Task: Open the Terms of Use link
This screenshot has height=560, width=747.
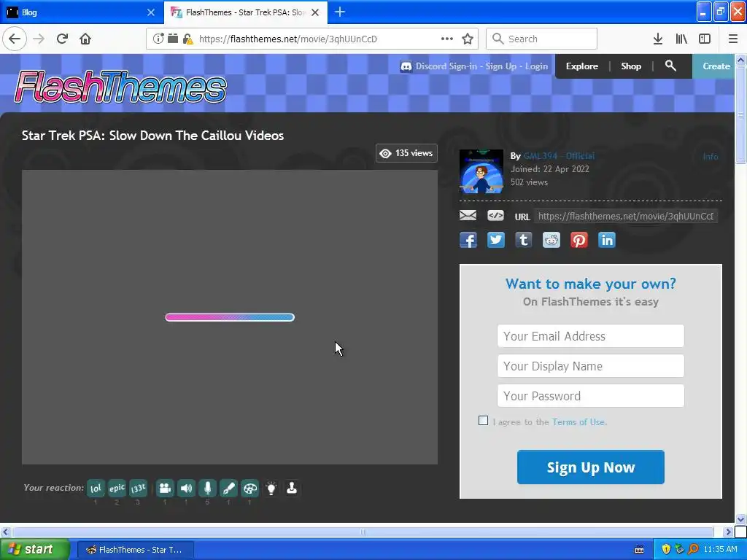Action: 579,422
